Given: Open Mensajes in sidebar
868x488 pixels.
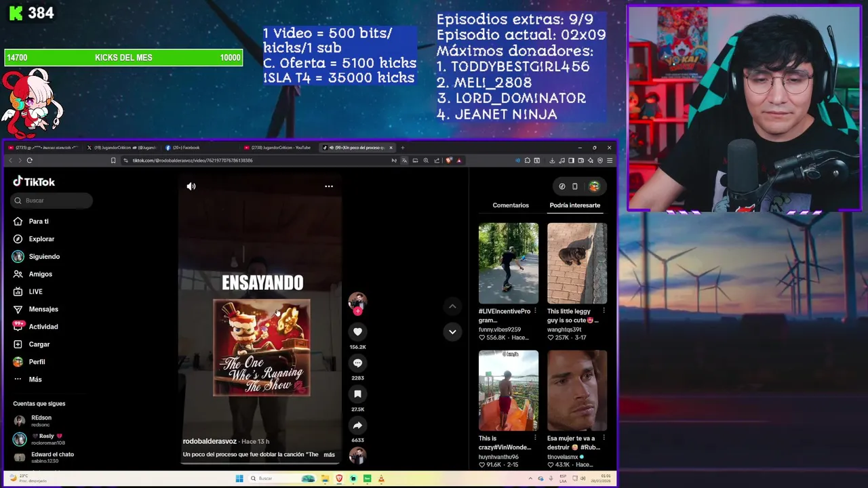Looking at the screenshot, I should (x=35, y=310).
